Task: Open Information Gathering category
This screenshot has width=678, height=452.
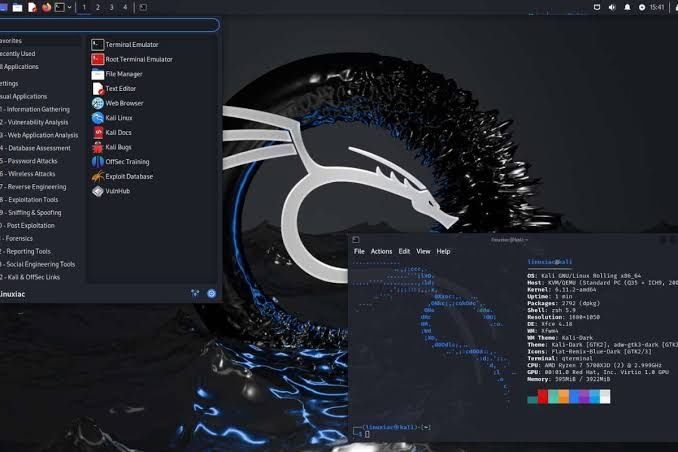Action: pyautogui.click(x=35, y=109)
